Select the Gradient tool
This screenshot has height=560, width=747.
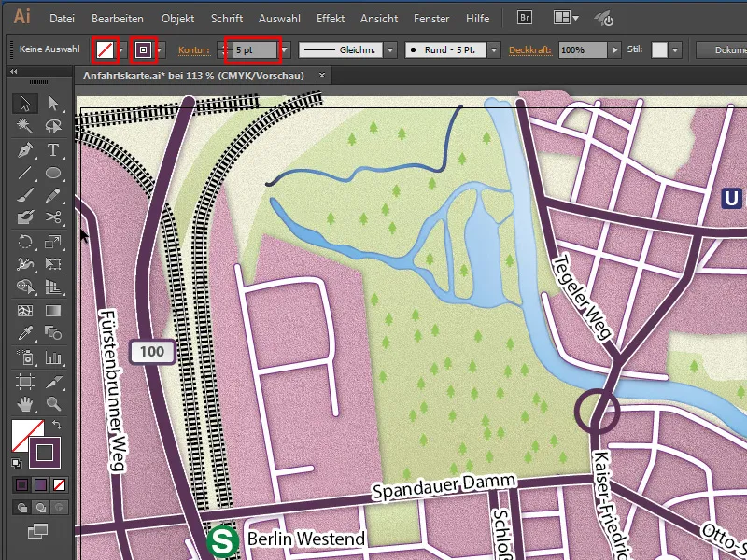53,311
